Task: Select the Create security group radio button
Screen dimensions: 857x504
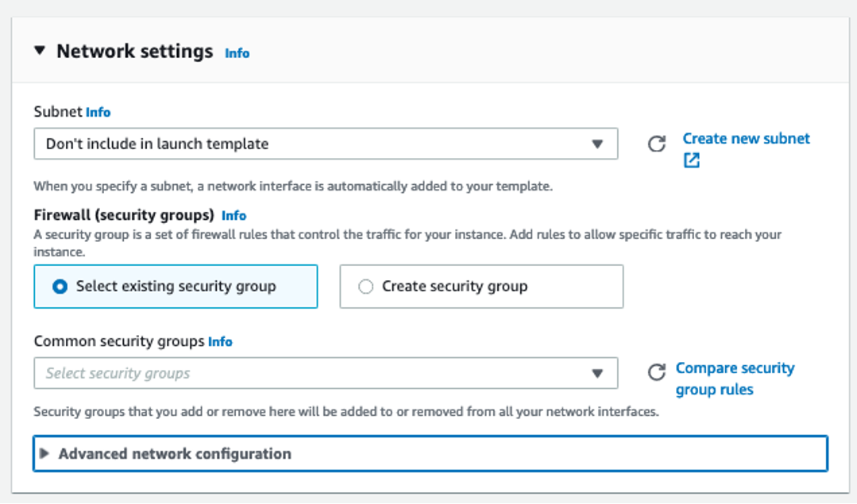Action: [x=365, y=287]
